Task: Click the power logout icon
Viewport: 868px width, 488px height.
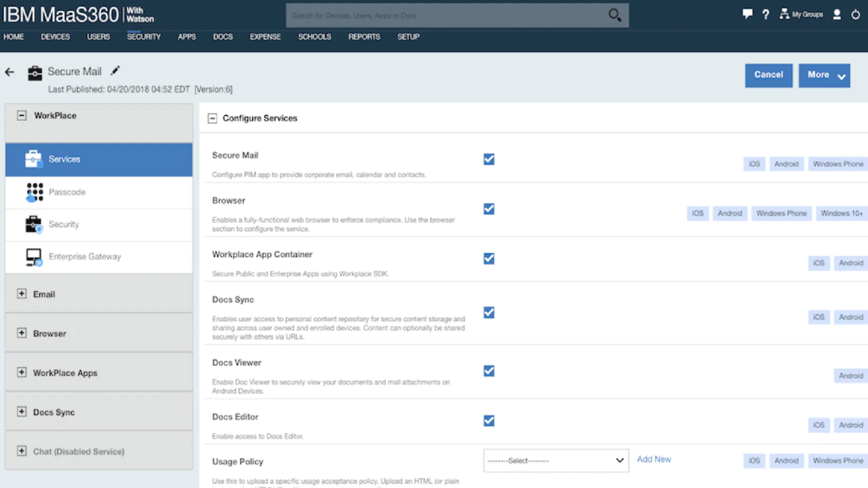Action: 856,14
